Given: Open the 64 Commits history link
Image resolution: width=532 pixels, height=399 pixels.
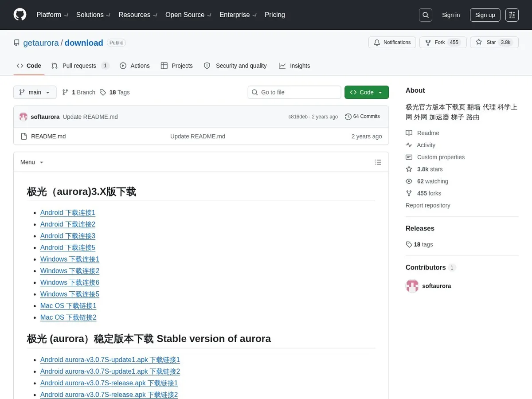Looking at the screenshot, I should [x=363, y=117].
